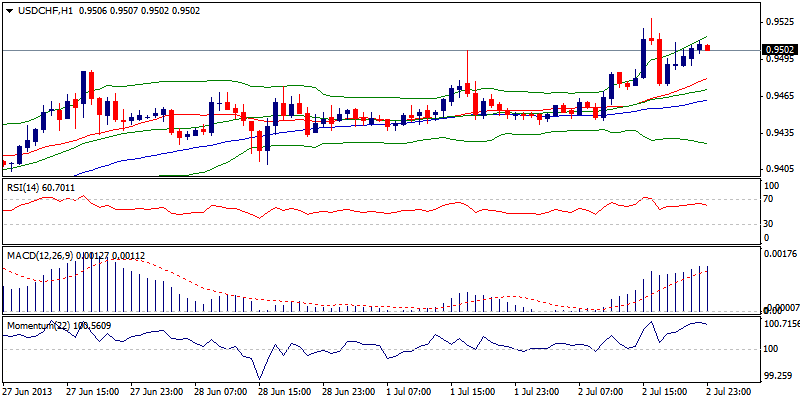Click the 0.9465 price axis label
This screenshot has height=400, width=800.
pyautogui.click(x=779, y=96)
